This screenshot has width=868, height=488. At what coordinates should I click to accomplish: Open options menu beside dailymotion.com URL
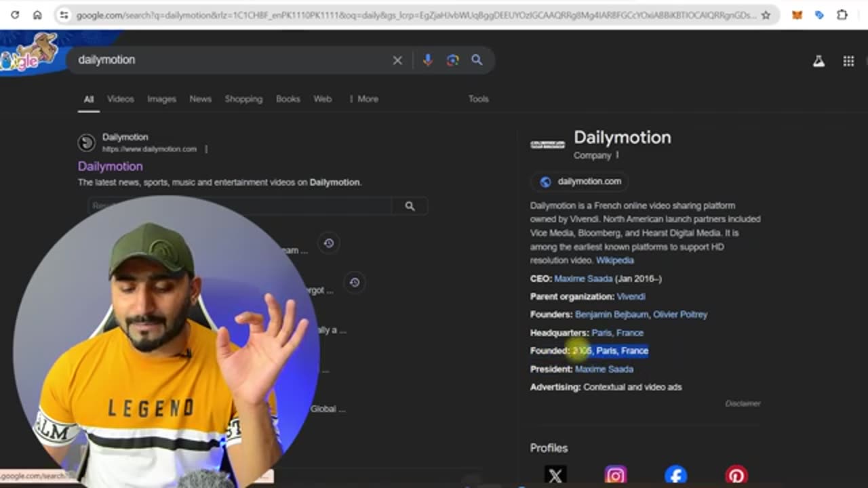coord(206,149)
